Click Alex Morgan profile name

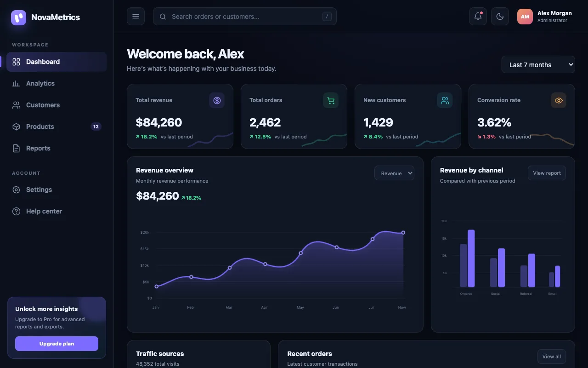pyautogui.click(x=554, y=13)
